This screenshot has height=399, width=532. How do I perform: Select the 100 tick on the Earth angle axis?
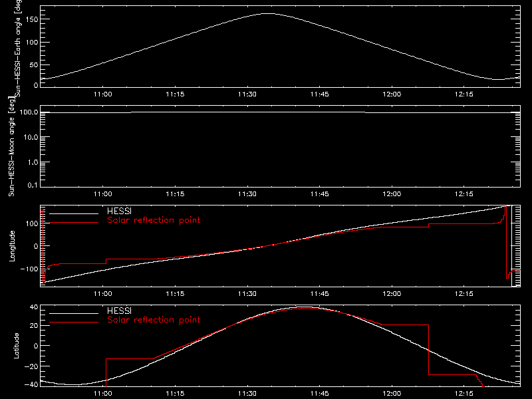[31, 43]
